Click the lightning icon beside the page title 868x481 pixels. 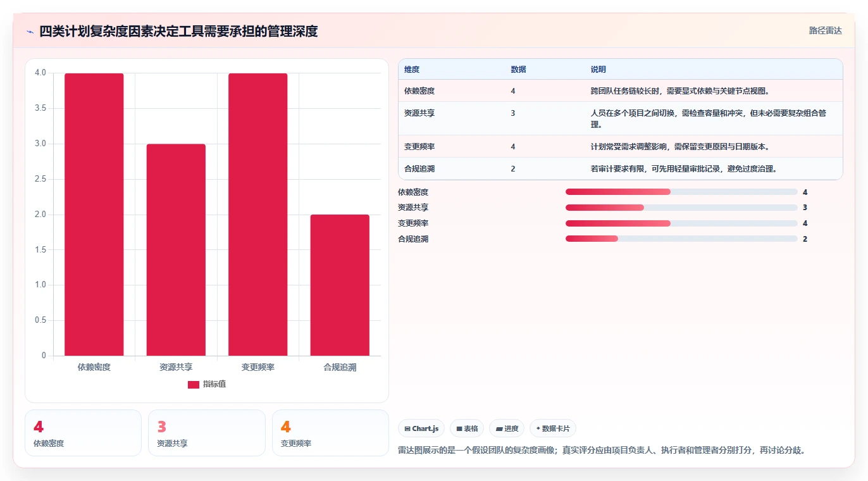pos(30,31)
